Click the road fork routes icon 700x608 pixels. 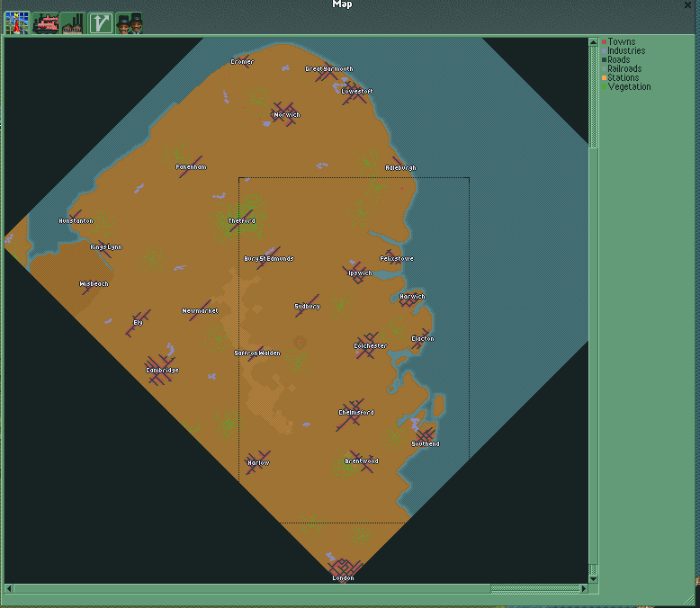coord(101,23)
